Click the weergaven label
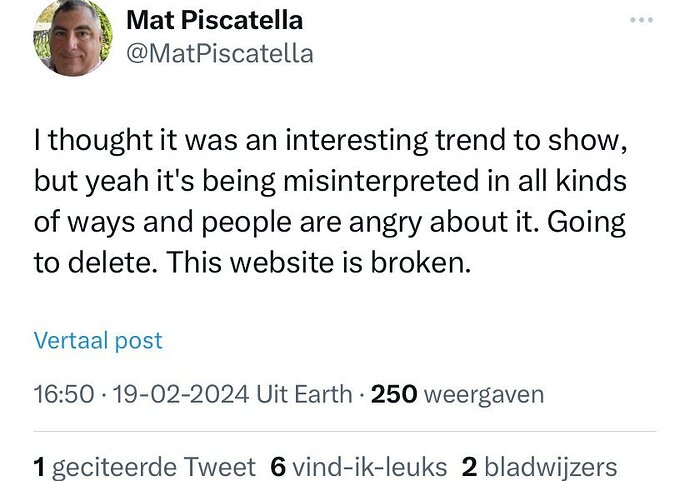690x481 pixels. (484, 395)
